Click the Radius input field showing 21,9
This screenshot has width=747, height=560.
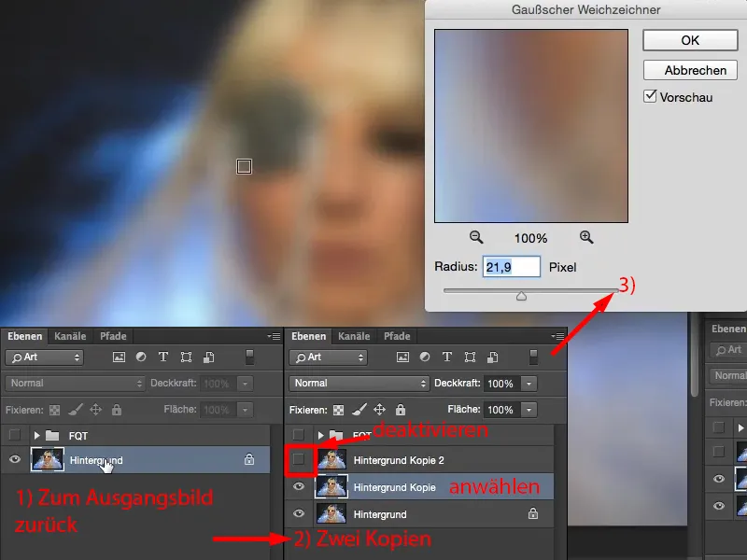[x=511, y=267]
